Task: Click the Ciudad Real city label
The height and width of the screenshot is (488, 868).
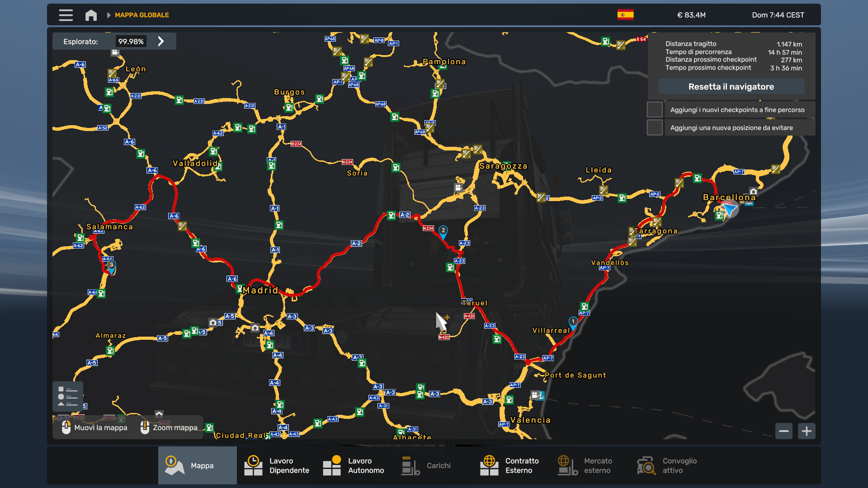Action: 240,435
